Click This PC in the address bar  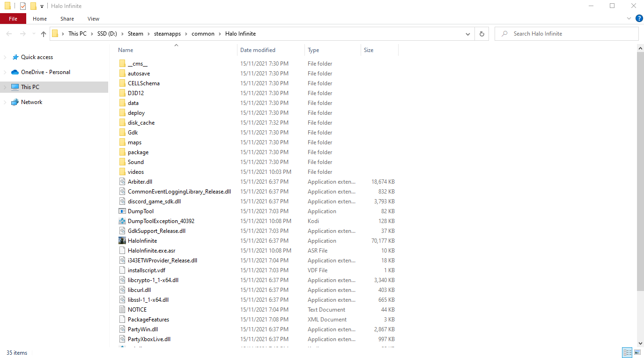point(77,34)
